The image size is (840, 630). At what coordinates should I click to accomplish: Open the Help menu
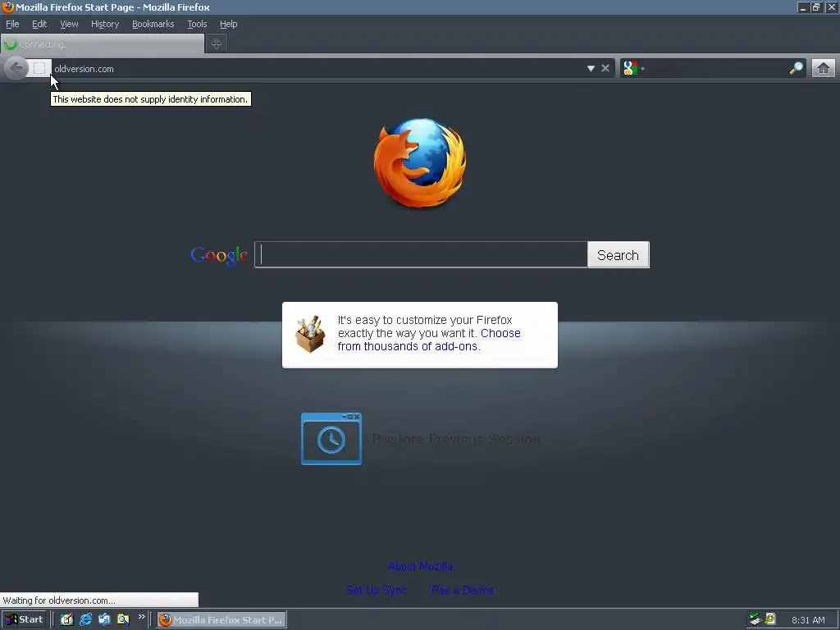coord(228,24)
